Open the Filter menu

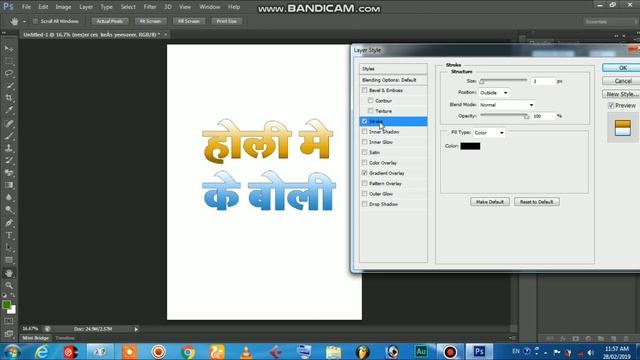click(x=150, y=7)
